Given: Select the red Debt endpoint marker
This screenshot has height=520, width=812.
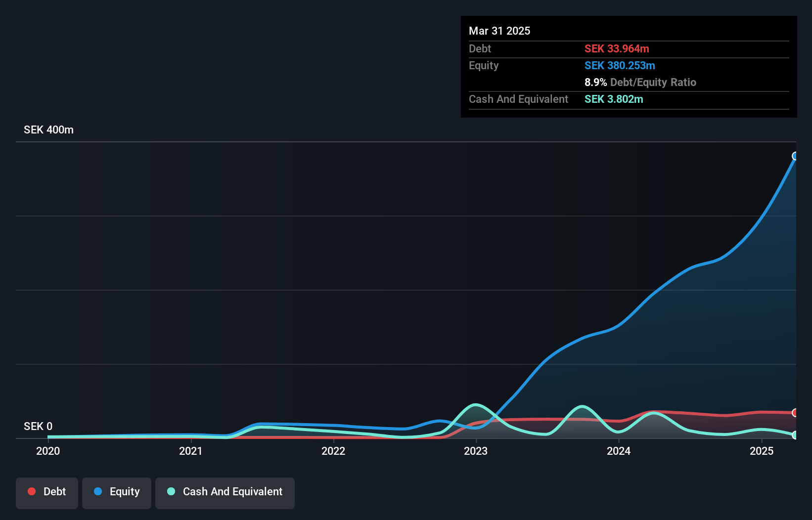Looking at the screenshot, I should click(795, 413).
